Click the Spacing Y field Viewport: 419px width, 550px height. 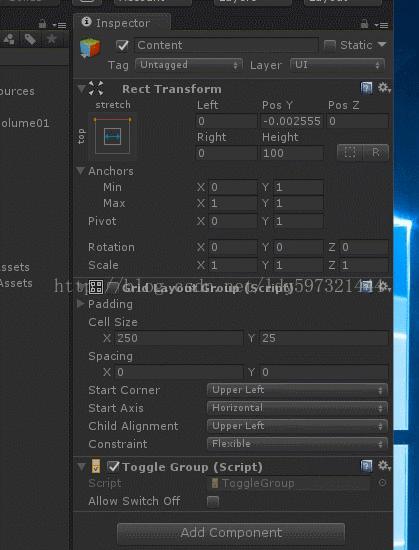click(324, 372)
